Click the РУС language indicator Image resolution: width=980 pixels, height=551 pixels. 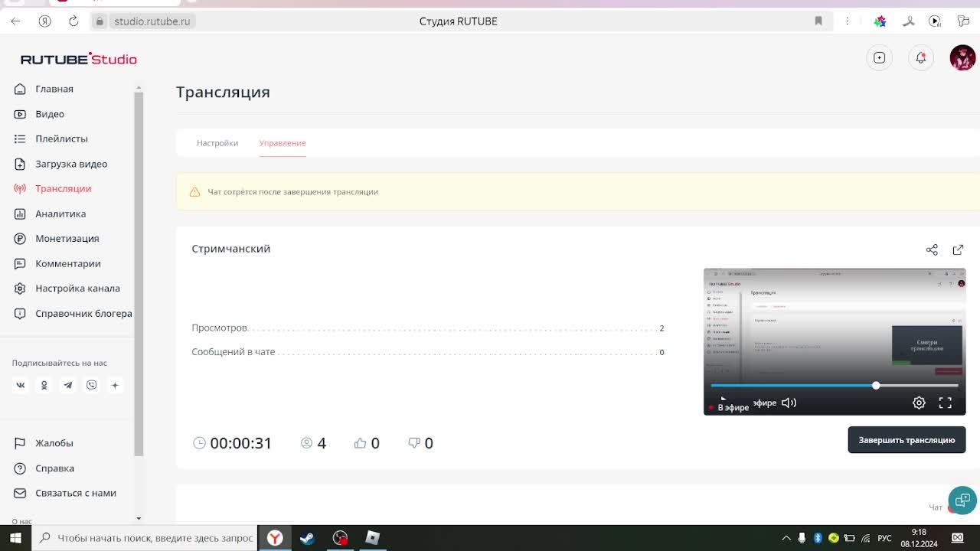pos(884,538)
